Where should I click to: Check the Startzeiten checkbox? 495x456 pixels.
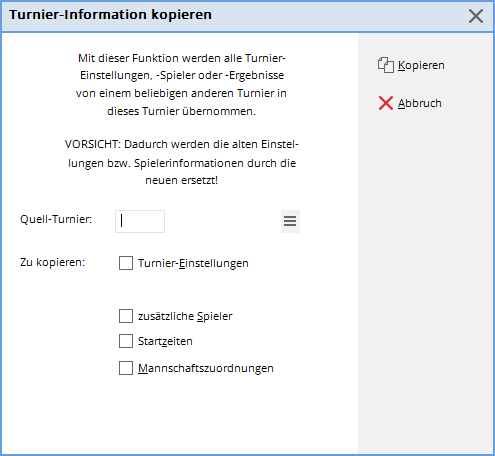click(126, 341)
